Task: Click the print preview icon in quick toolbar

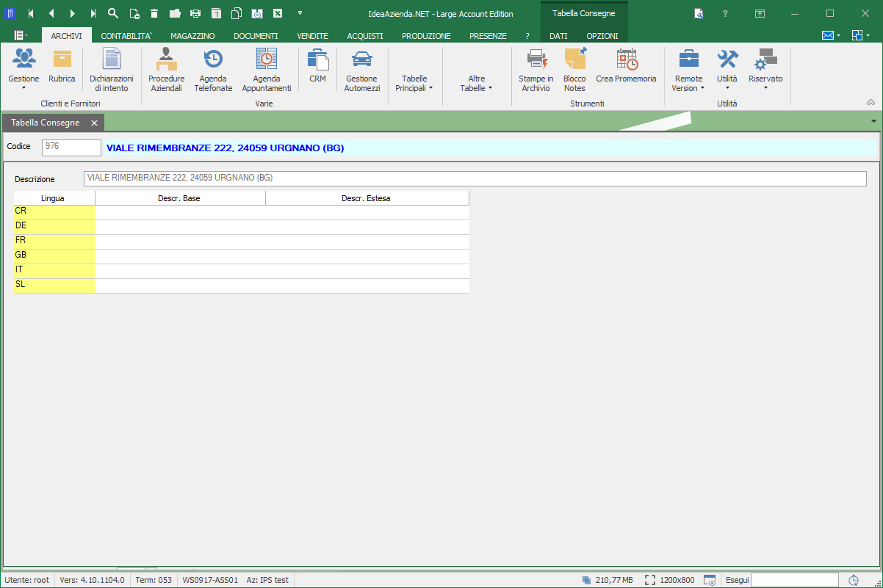Action: click(x=257, y=13)
